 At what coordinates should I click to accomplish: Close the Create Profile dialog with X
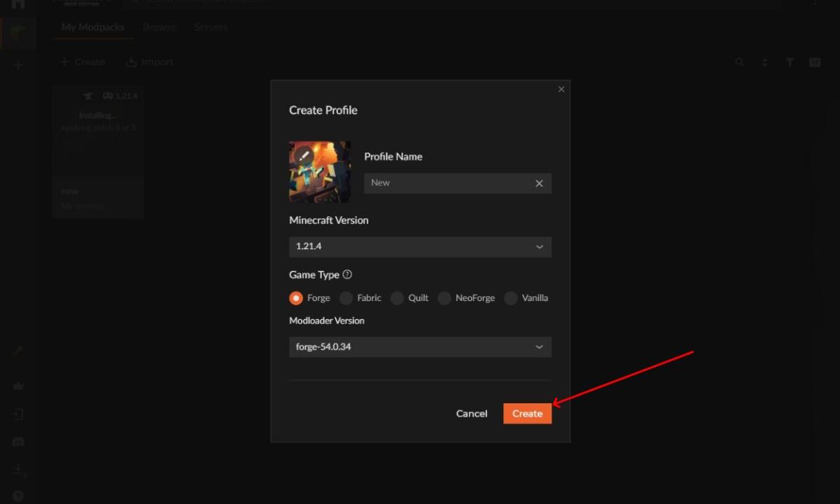pyautogui.click(x=561, y=90)
